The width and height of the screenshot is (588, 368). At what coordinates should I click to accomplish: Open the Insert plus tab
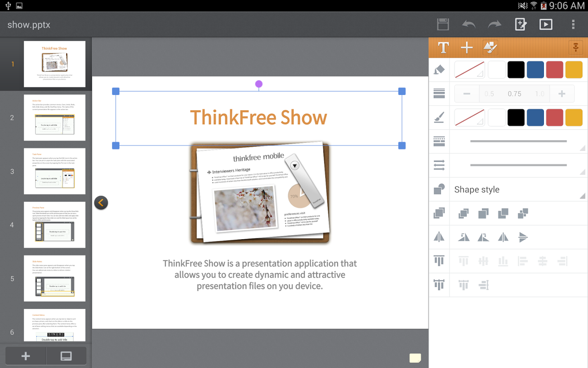(467, 48)
